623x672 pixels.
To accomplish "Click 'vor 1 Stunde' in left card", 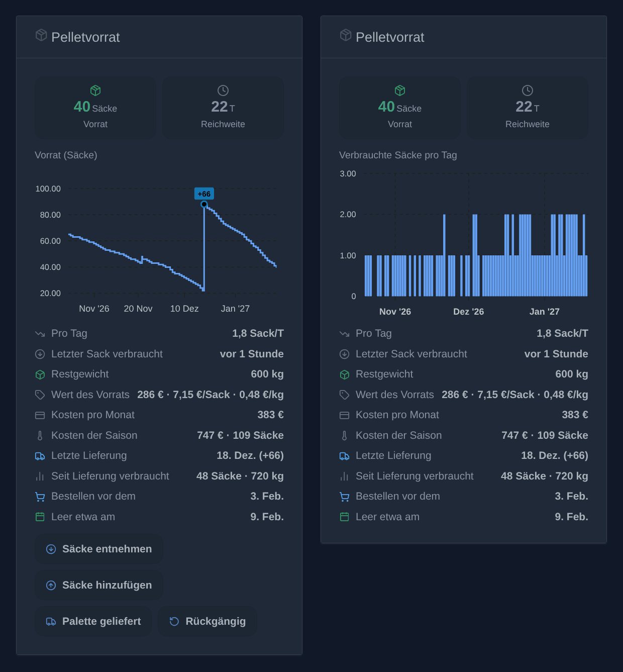I will pyautogui.click(x=252, y=354).
